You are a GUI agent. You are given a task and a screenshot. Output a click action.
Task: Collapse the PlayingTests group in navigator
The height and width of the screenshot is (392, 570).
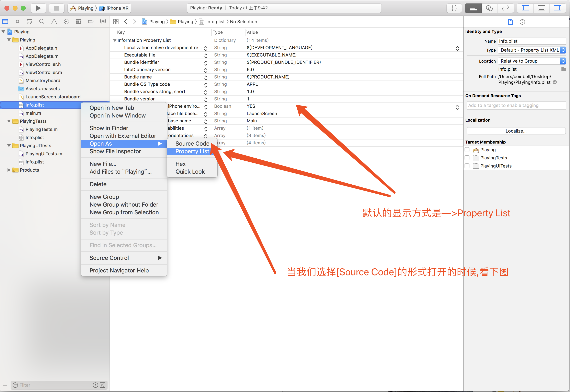(9, 121)
